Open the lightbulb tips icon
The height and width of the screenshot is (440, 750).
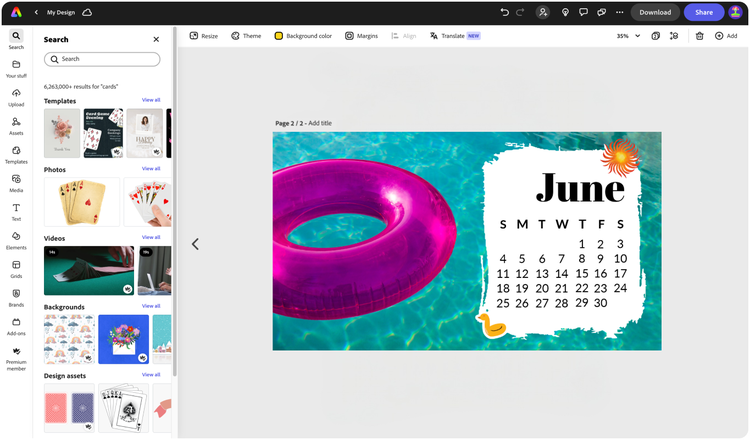[565, 12]
